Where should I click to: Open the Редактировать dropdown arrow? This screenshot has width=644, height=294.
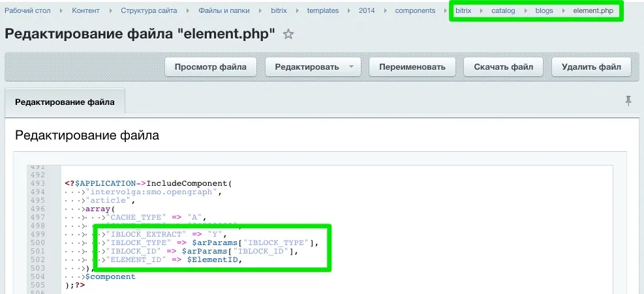click(x=351, y=66)
